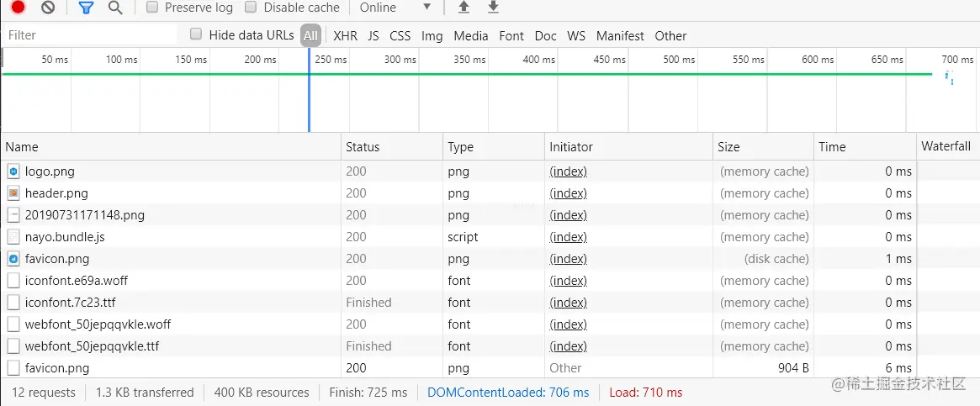Click the logo.png file icon
This screenshot has height=406, width=980.
pos(13,171)
